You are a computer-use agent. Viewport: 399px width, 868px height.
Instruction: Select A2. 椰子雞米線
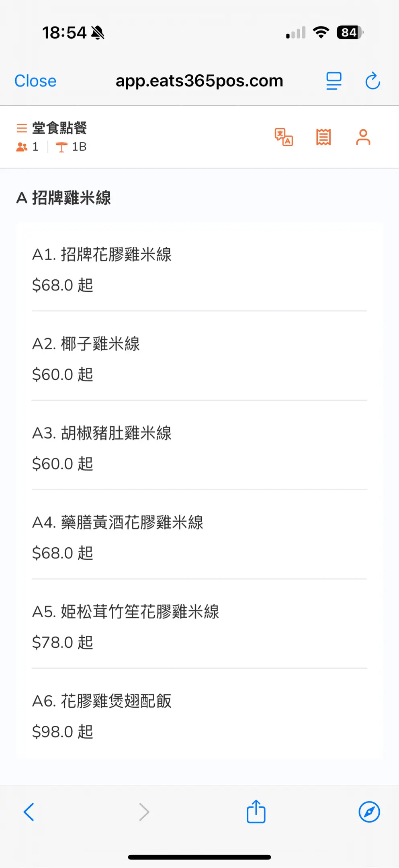pyautogui.click(x=199, y=358)
